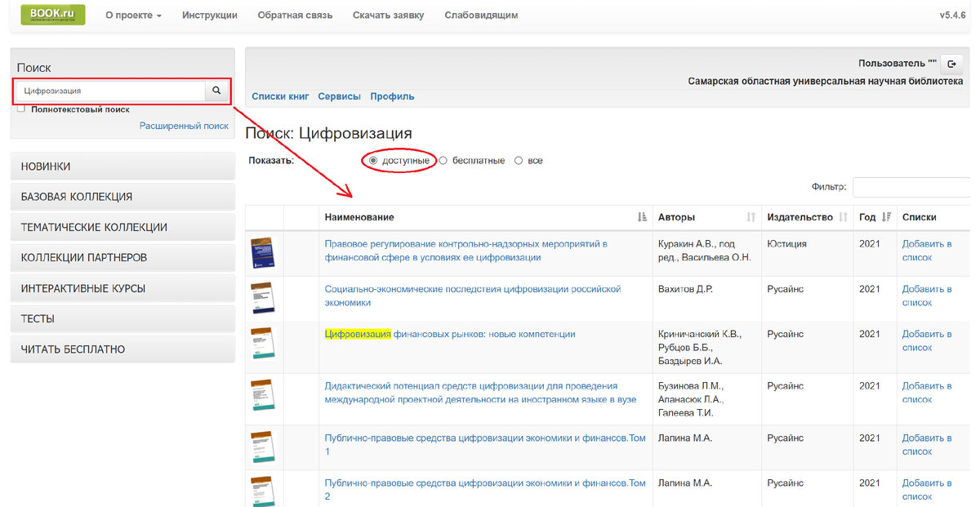Open book Социально-экономические последствия цифровизации российской экономики

click(473, 296)
